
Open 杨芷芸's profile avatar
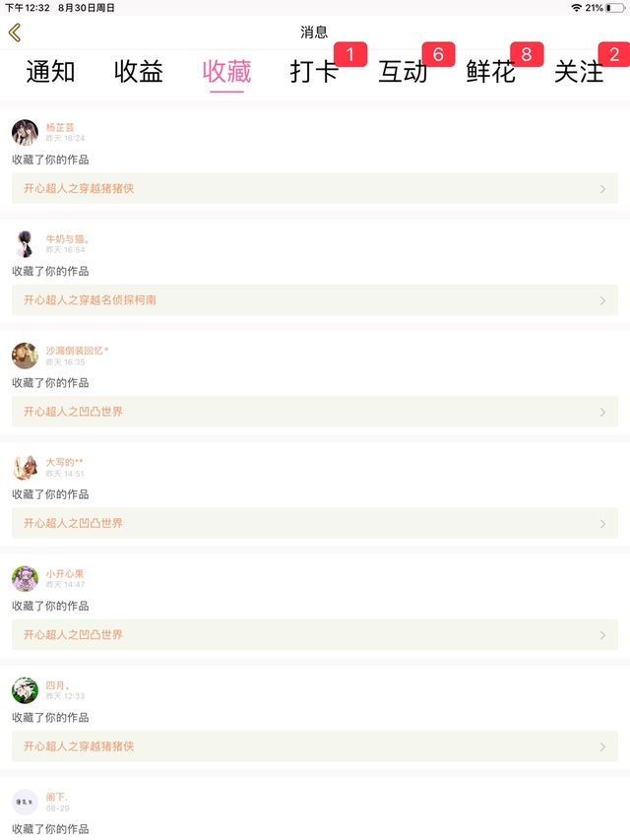26,132
